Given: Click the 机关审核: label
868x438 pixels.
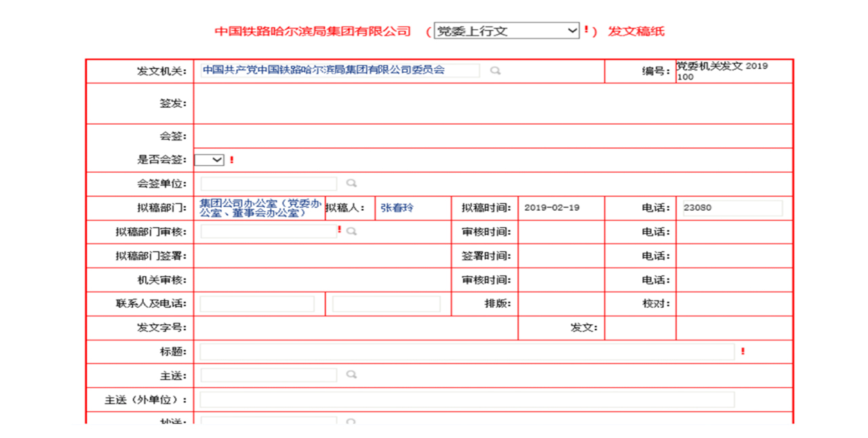Looking at the screenshot, I should (161, 280).
